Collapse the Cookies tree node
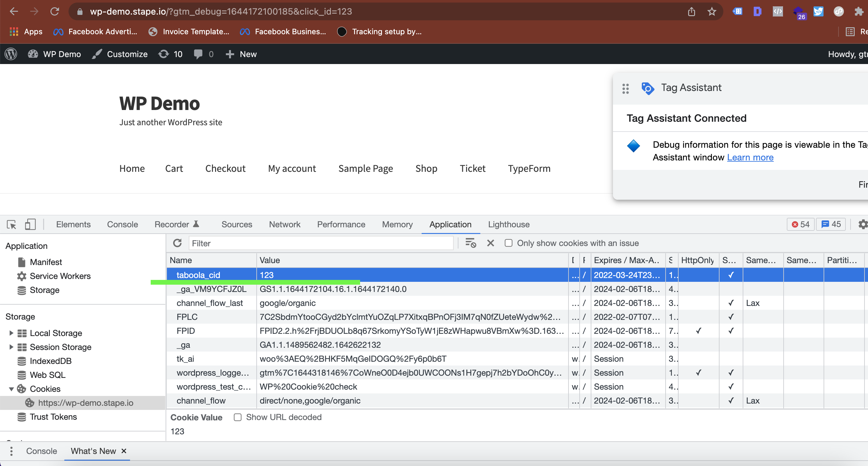868x466 pixels. (11, 389)
